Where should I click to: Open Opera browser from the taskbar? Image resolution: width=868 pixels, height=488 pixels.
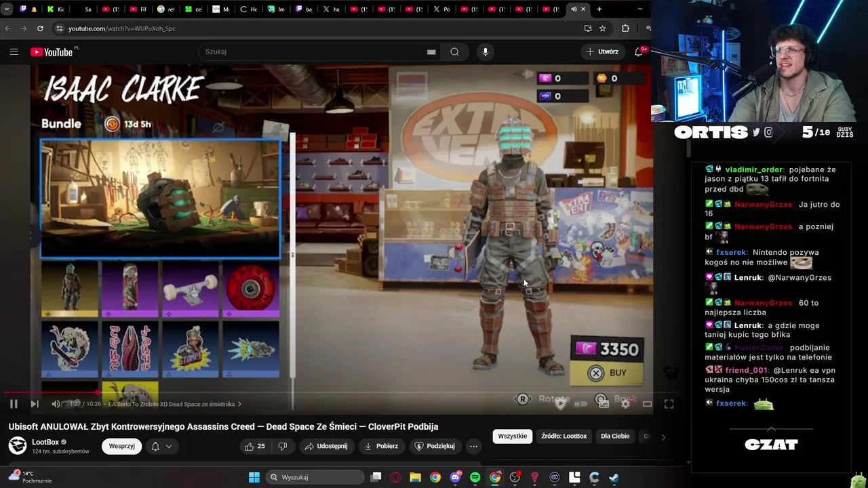(395, 477)
